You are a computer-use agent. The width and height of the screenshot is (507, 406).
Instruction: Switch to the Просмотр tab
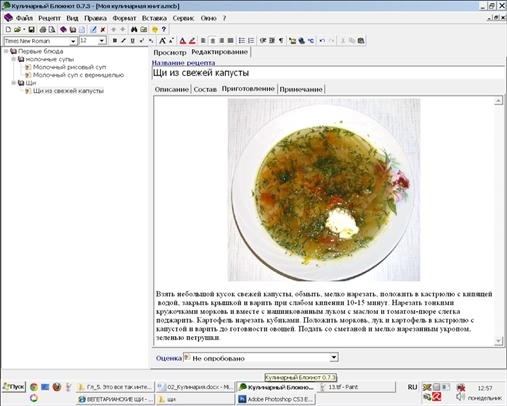pos(170,53)
